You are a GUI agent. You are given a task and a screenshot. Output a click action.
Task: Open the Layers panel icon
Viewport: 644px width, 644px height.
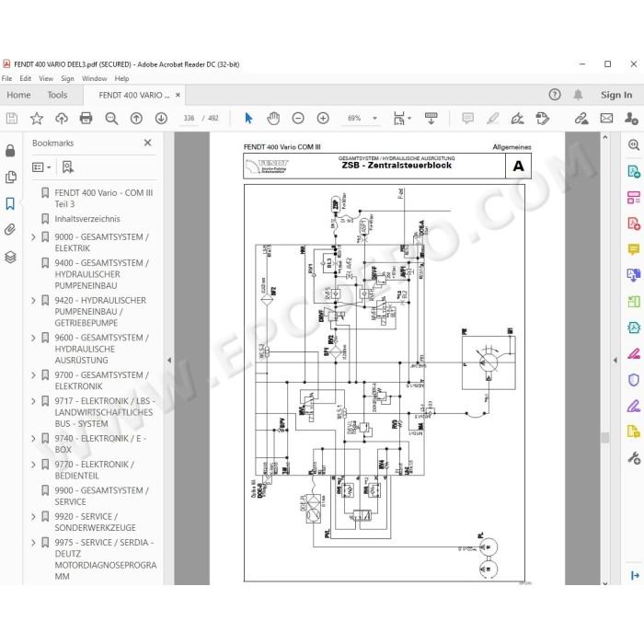(10, 257)
